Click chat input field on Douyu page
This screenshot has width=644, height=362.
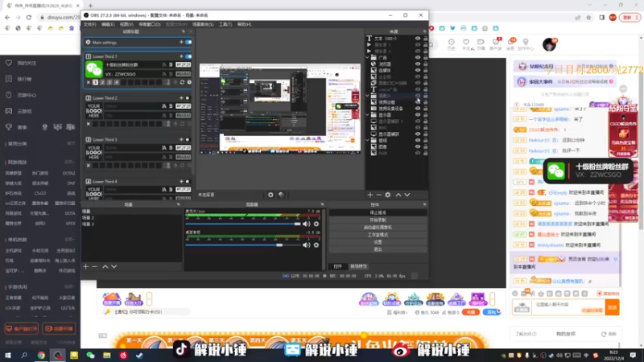(x=568, y=307)
